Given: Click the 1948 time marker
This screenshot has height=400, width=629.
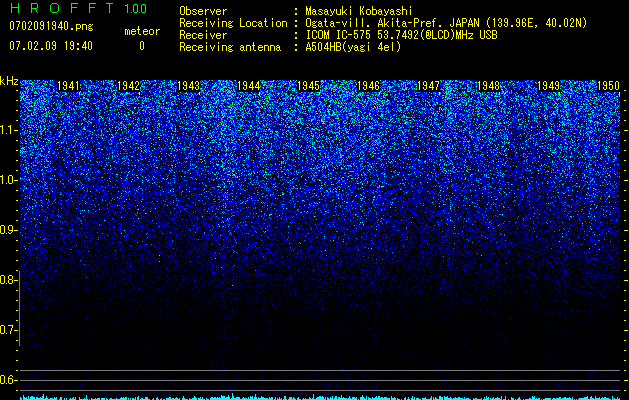Looking at the screenshot, I should (489, 86).
